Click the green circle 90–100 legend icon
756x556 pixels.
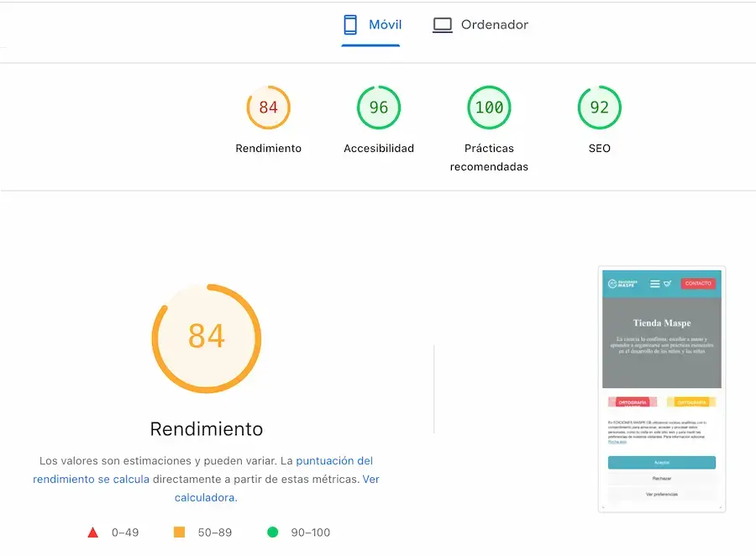273,532
